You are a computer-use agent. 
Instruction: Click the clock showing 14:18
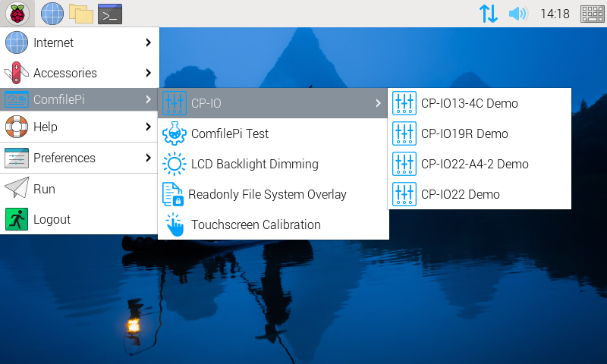555,14
